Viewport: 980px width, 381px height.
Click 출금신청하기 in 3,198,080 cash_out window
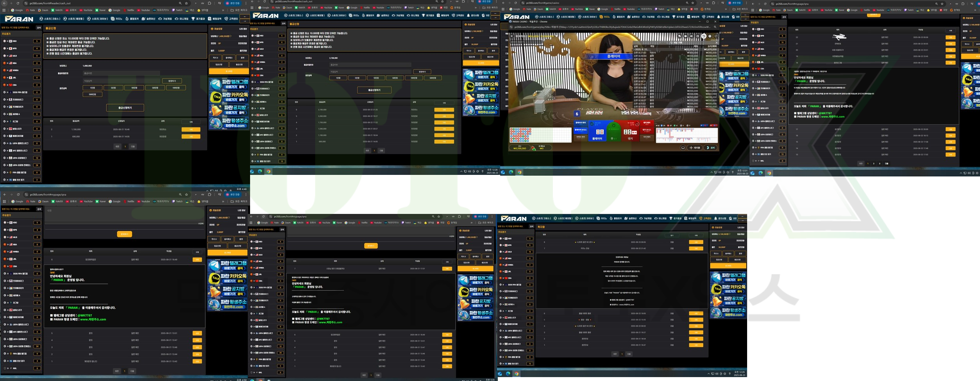coord(374,90)
